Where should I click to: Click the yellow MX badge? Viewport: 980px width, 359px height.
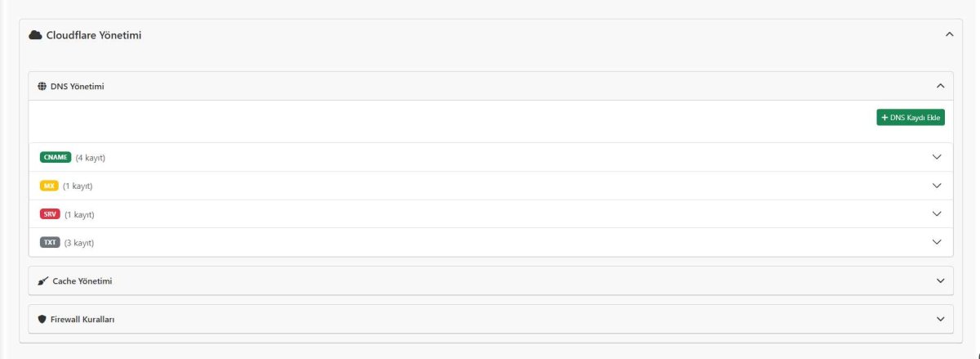coord(49,186)
